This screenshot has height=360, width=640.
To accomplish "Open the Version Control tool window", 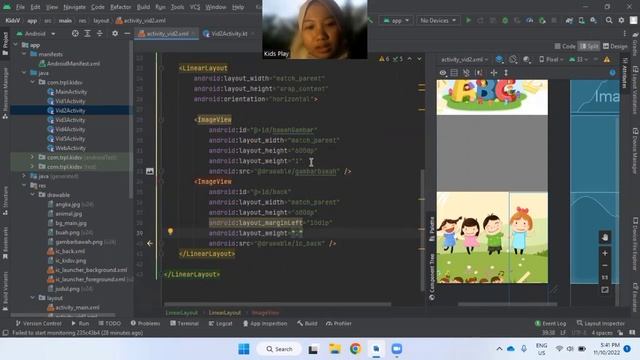I will point(38,323).
